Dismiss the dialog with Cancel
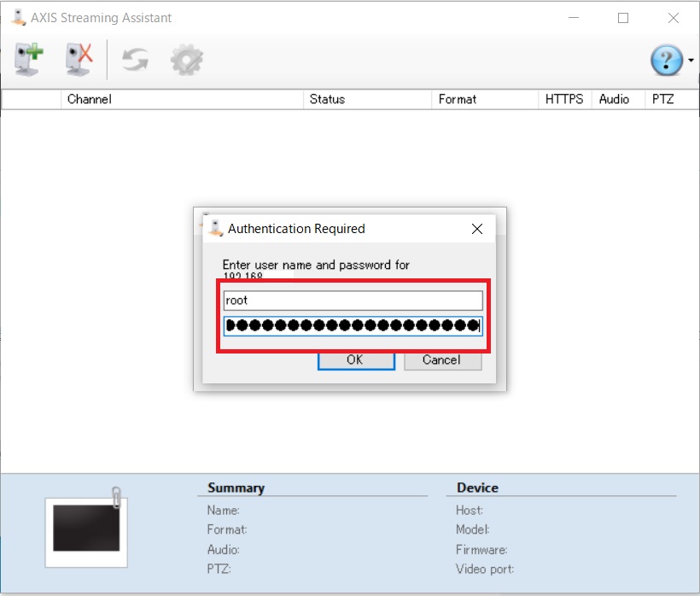Image resolution: width=700 pixels, height=596 pixels. click(x=443, y=360)
